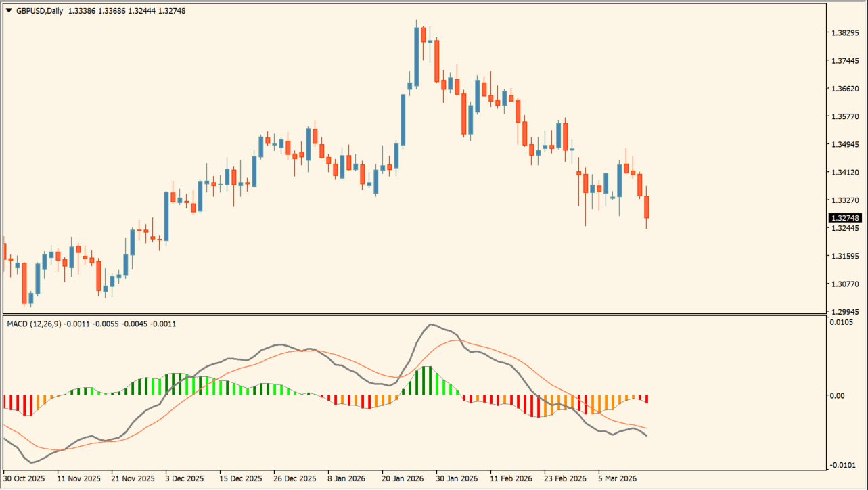Viewport: 868px width, 490px height.
Task: Select the current price tag 1.32748
Action: [845, 218]
